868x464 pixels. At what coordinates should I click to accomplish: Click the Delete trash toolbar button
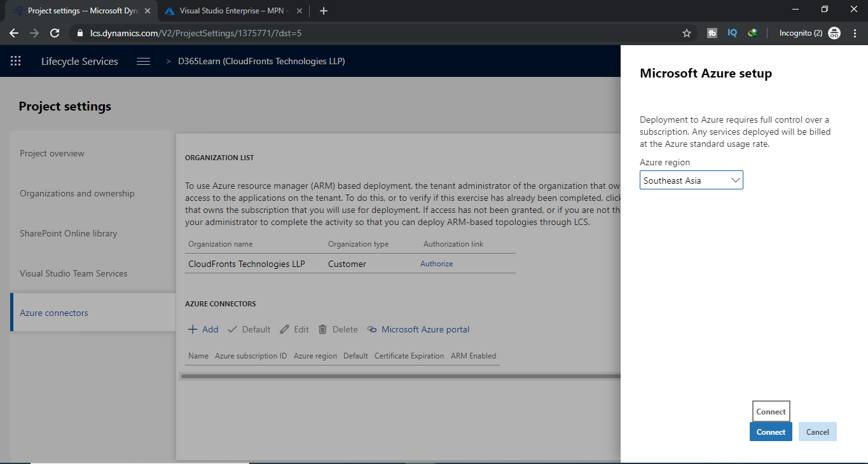pyautogui.click(x=338, y=329)
